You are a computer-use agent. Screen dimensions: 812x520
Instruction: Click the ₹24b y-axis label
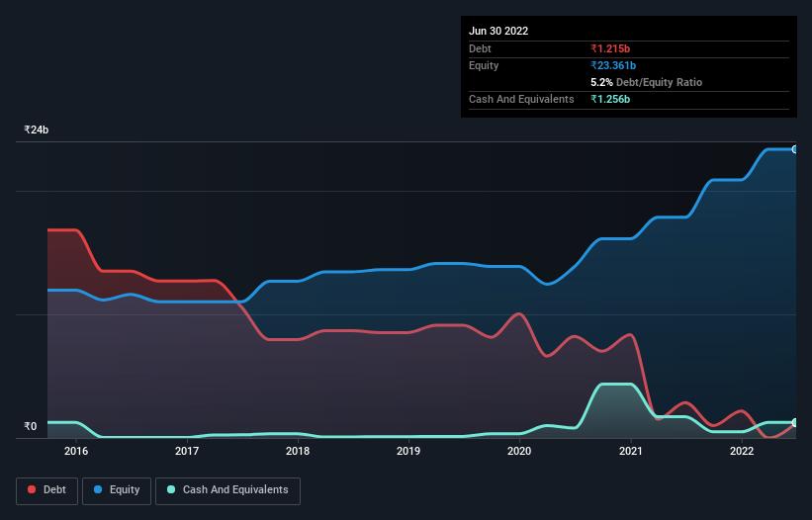37,130
